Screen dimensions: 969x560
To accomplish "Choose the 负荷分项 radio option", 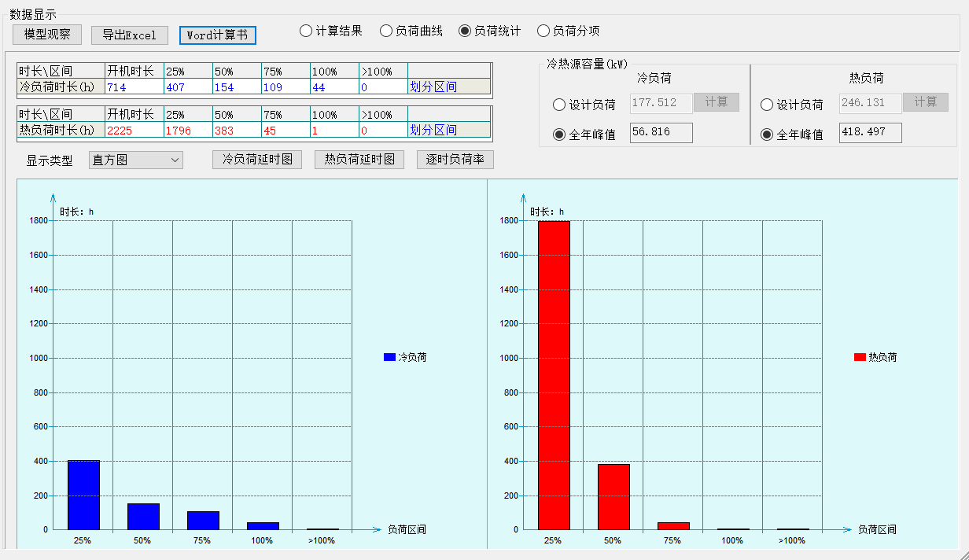I will (543, 31).
